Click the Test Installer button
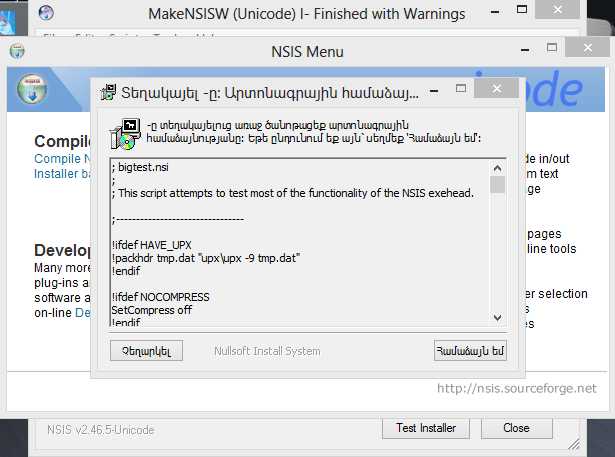The image size is (615, 457). coord(426,428)
